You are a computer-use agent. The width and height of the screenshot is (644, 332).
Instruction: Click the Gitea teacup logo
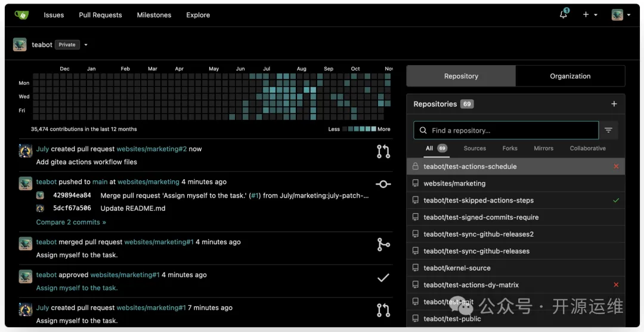click(x=21, y=15)
